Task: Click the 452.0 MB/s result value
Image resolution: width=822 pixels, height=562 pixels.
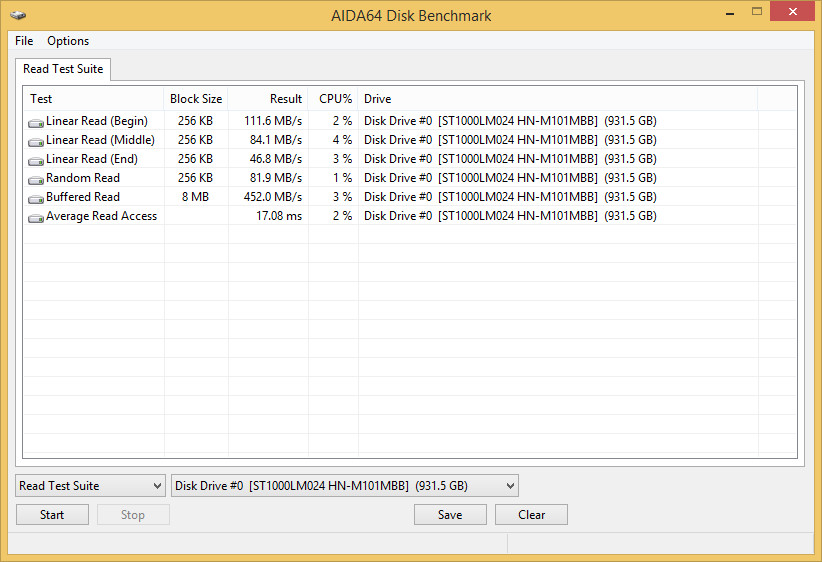Action: point(273,197)
